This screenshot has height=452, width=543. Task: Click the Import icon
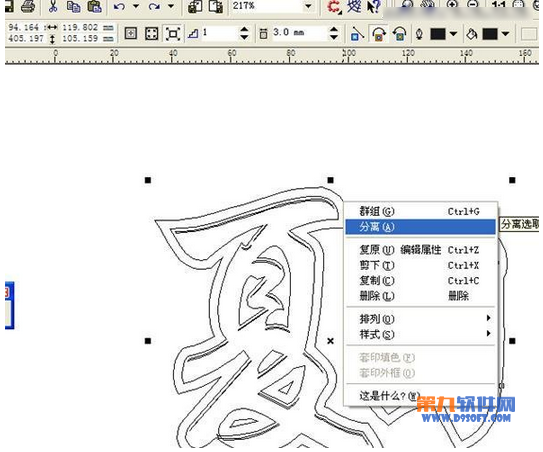195,6
